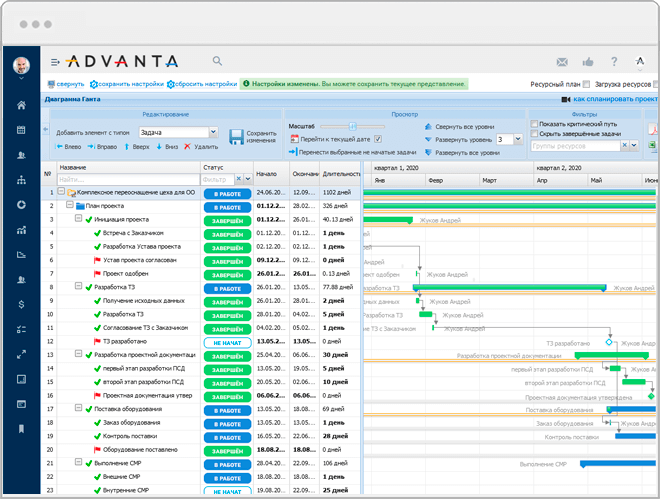Screen dimensions: 660x499
Task: Click the ТЗ разработано diamond milestone marker
Action: (x=609, y=342)
